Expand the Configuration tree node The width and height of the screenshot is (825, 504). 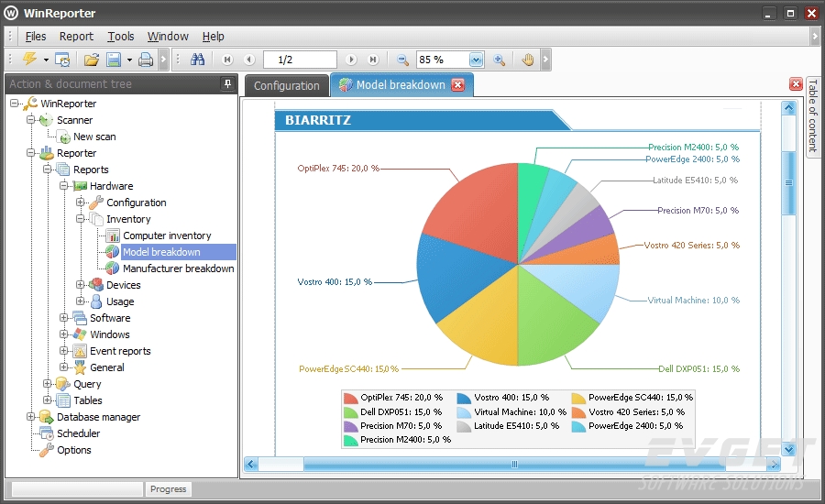tap(80, 202)
